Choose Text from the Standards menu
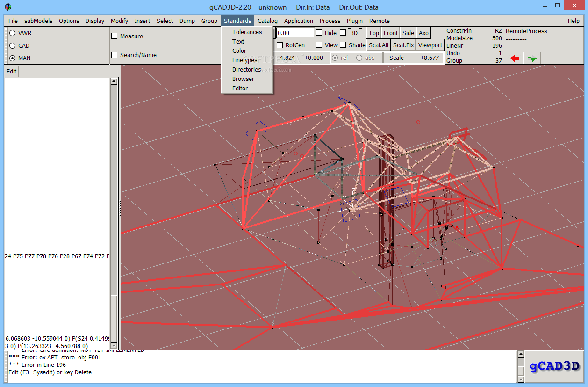The image size is (588, 387). coord(247,42)
